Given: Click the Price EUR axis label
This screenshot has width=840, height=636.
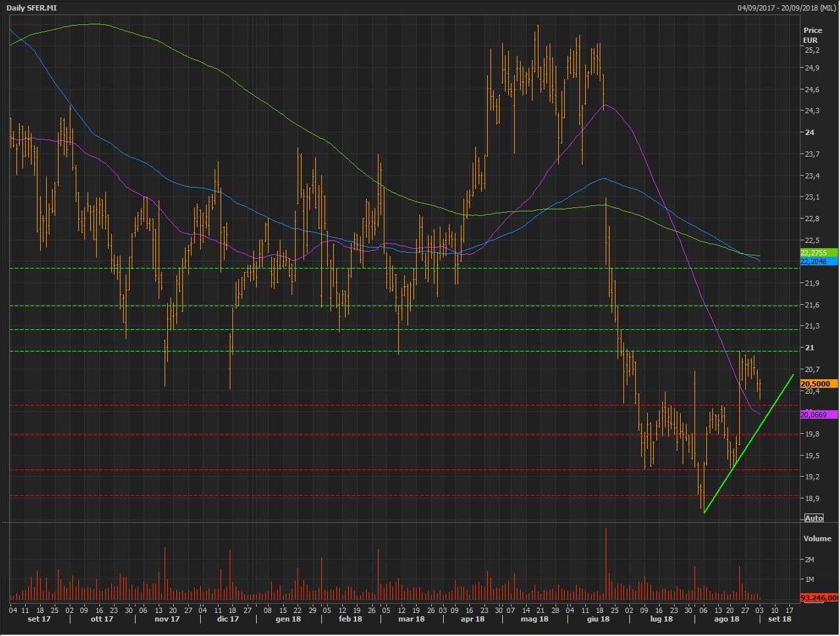Looking at the screenshot, I should [x=812, y=35].
